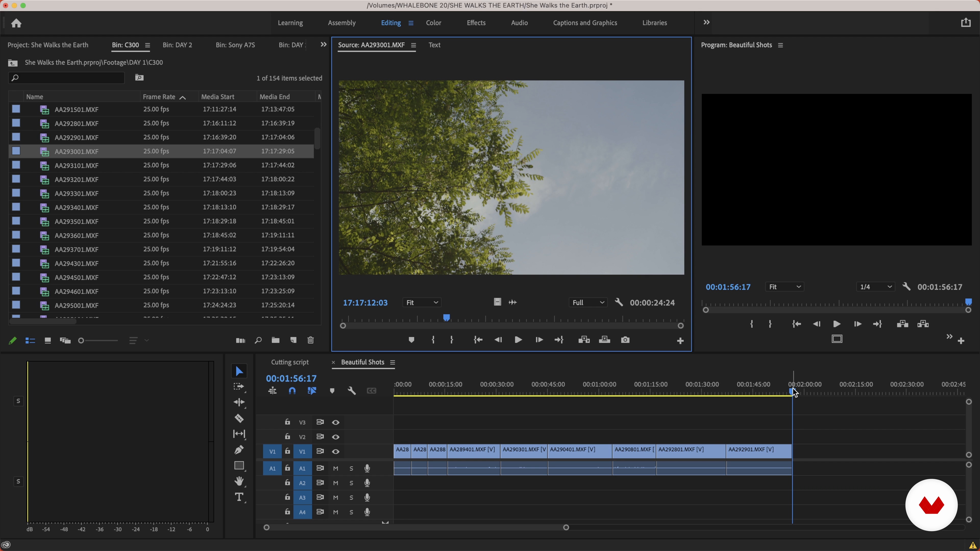980x551 pixels.
Task: Select the Razor tool
Action: coord(239,418)
